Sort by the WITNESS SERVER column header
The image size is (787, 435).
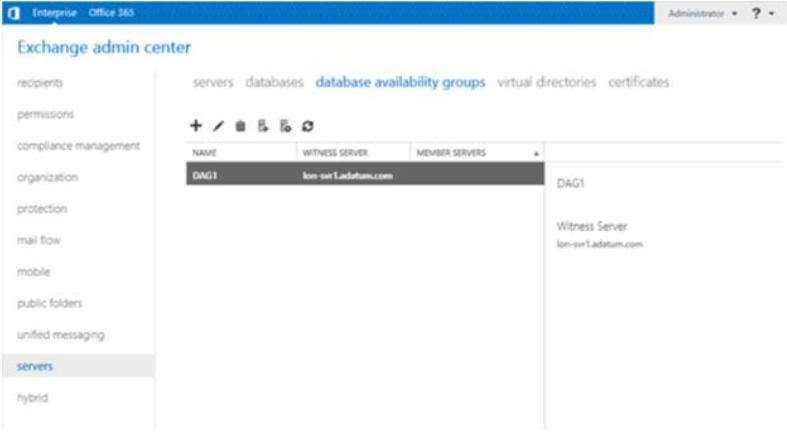click(353, 153)
